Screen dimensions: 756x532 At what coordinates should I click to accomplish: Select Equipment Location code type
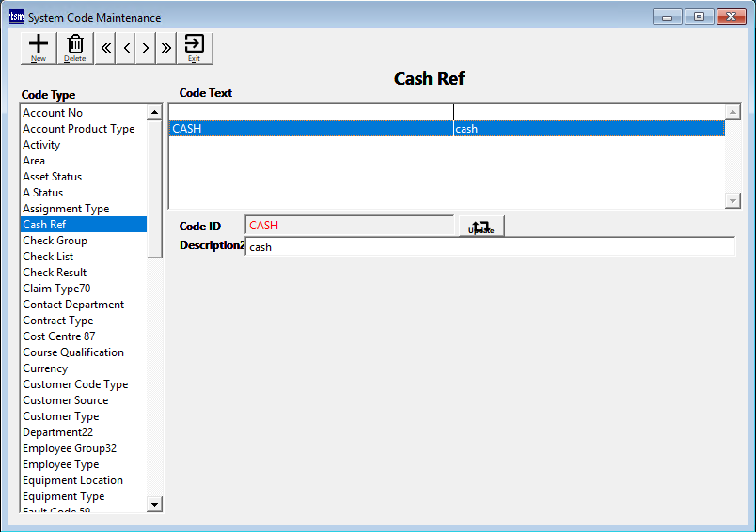pyautogui.click(x=72, y=480)
